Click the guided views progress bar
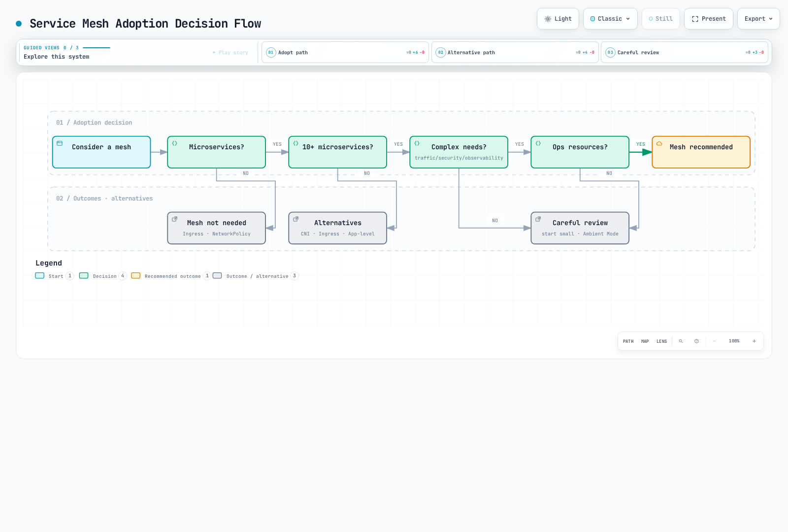Viewport: 788px width, 532px height. coord(97,48)
